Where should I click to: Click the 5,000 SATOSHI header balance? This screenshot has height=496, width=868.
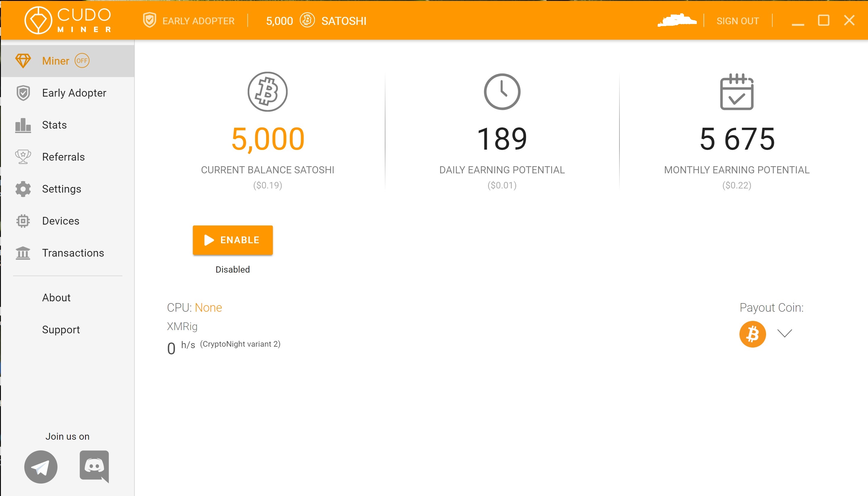click(316, 21)
